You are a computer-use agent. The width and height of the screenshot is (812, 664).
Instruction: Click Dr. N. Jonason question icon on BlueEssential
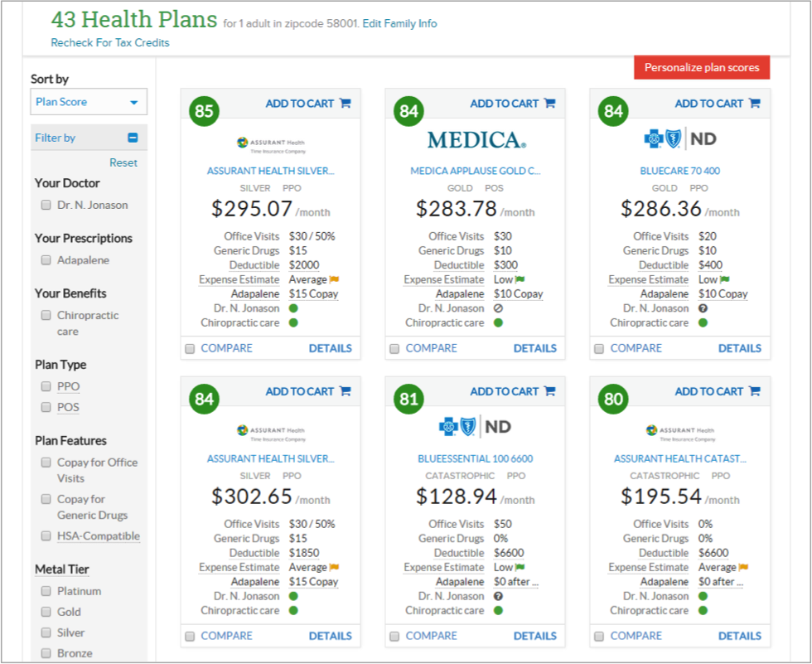click(498, 596)
